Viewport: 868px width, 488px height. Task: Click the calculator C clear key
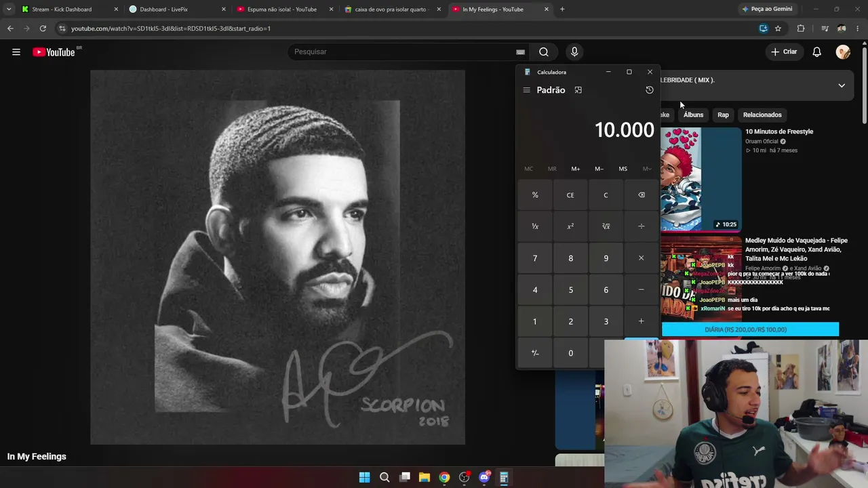click(x=606, y=195)
